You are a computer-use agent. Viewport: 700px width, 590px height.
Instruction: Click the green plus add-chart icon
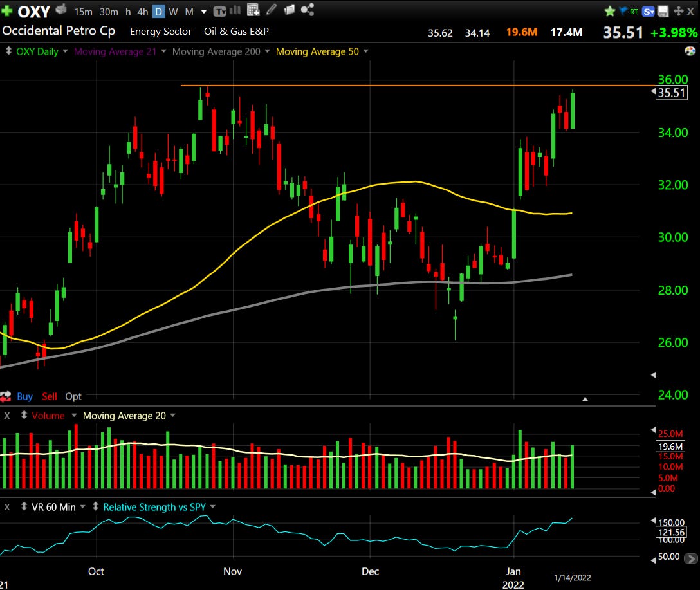click(6, 11)
